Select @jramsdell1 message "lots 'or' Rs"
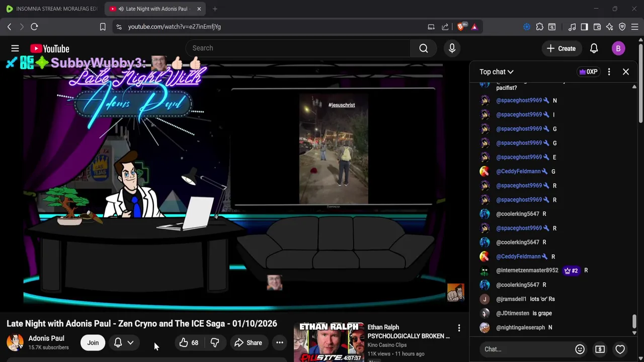The width and height of the screenshot is (644, 362). tap(542, 299)
